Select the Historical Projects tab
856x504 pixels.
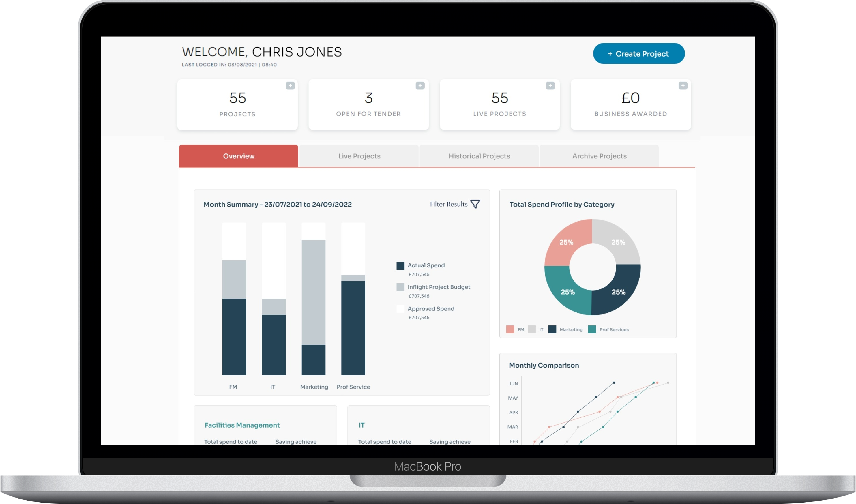479,156
